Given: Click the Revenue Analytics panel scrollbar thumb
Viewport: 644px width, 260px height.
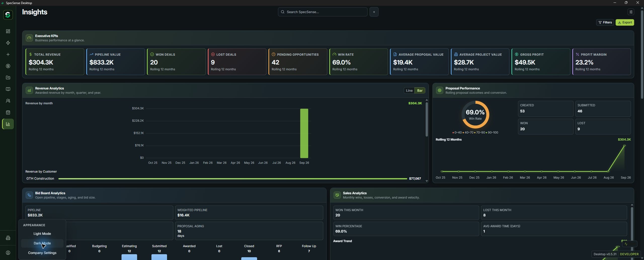Looking at the screenshot, I should pyautogui.click(x=427, y=119).
